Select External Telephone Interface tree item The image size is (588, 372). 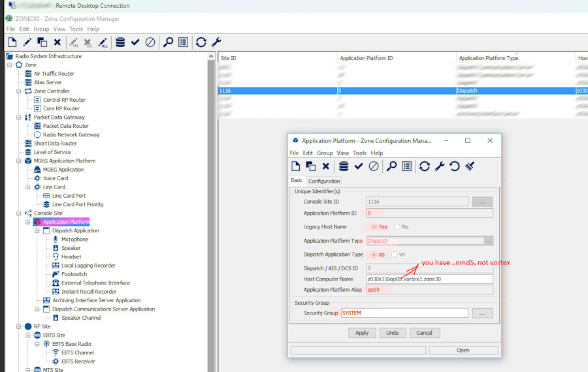(95, 283)
